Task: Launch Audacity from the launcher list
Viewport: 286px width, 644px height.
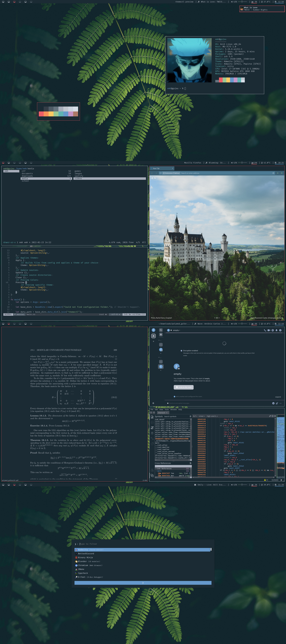Action: pyautogui.click(x=142, y=550)
